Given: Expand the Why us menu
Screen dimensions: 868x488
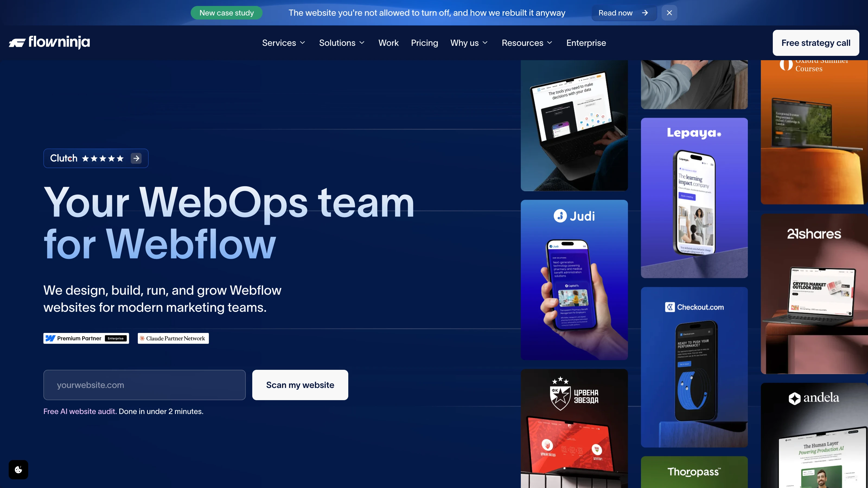Looking at the screenshot, I should pos(469,43).
